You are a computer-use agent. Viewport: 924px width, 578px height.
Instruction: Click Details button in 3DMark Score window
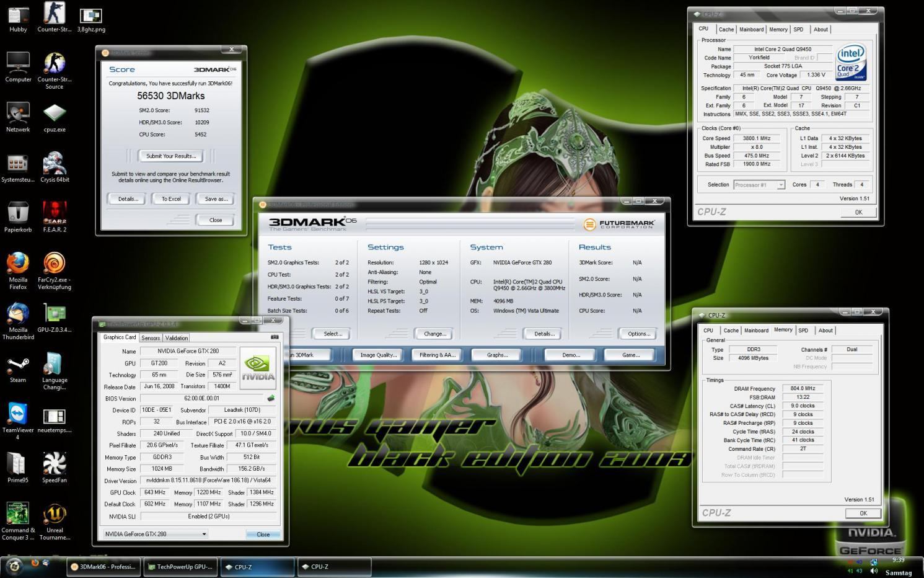coord(128,199)
